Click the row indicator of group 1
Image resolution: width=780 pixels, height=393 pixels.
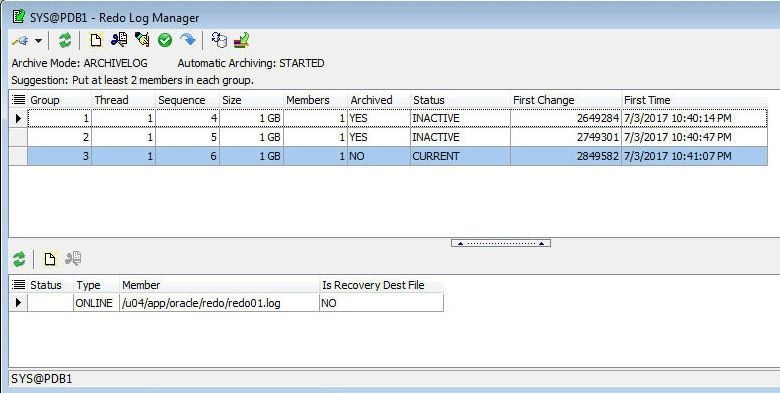[18, 118]
